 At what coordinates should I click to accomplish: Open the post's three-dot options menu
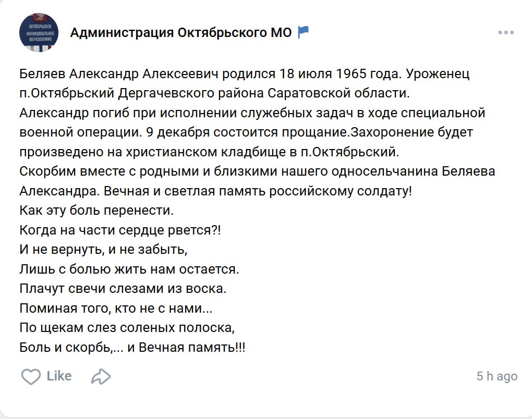(x=506, y=33)
